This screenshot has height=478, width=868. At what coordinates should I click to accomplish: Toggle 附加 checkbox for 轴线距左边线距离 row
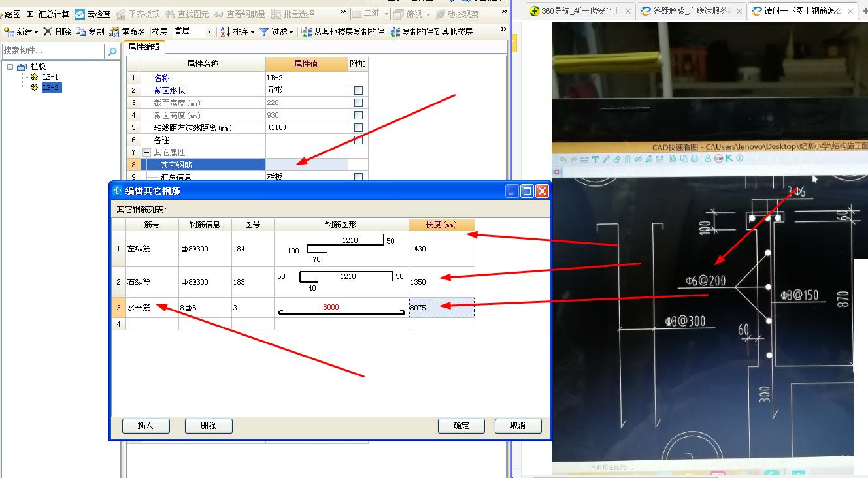tap(358, 127)
